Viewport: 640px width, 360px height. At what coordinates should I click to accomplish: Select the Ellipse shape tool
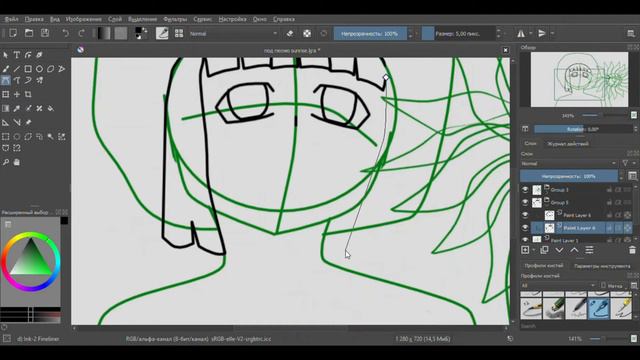point(40,69)
